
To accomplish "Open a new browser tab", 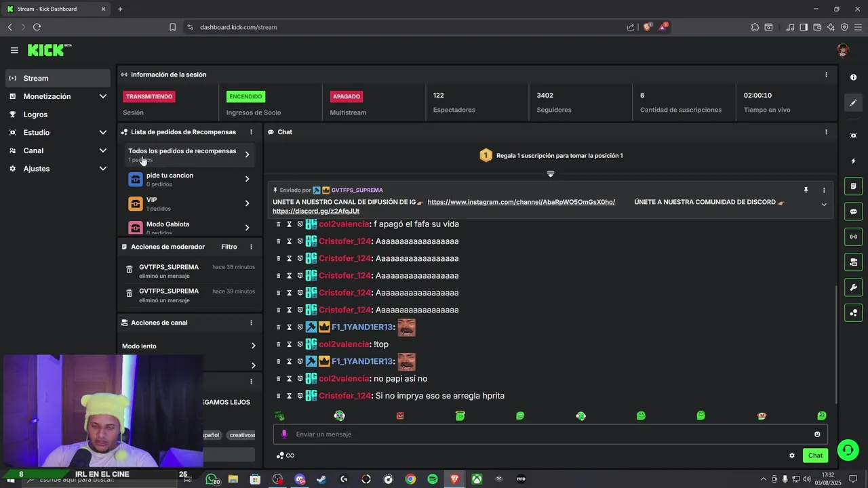I will pos(120,9).
